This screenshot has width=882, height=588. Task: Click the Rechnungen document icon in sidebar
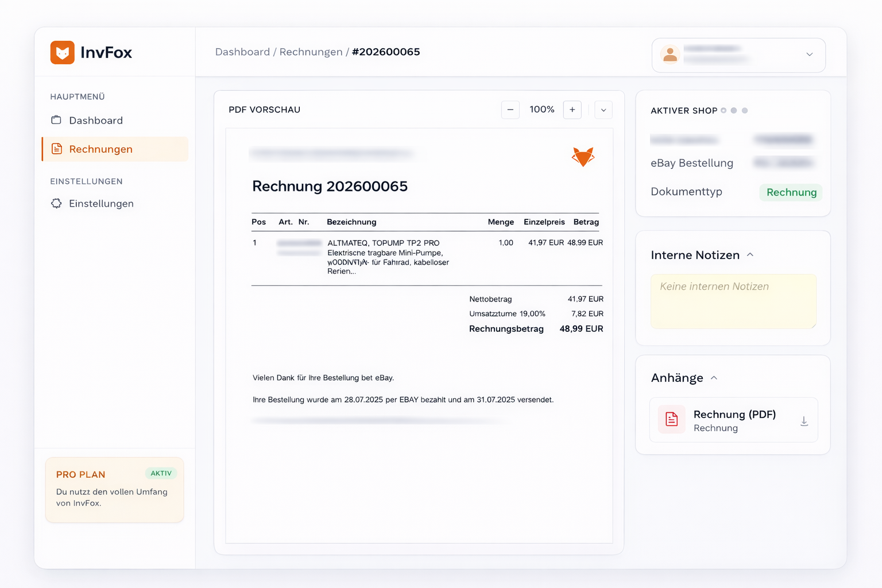point(56,149)
